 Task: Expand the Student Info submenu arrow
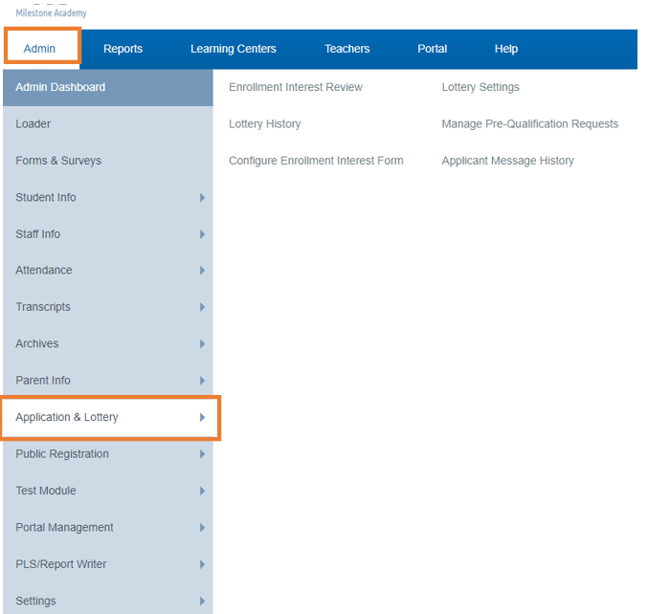[x=202, y=198]
